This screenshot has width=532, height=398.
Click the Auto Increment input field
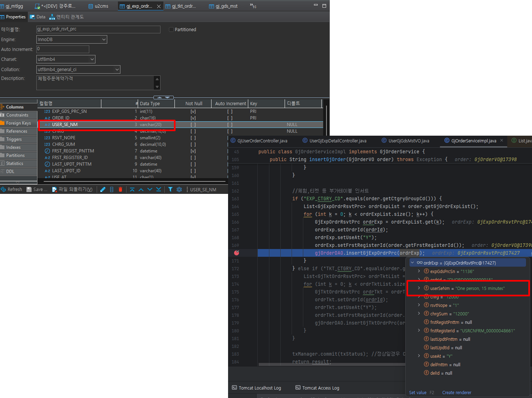point(62,49)
